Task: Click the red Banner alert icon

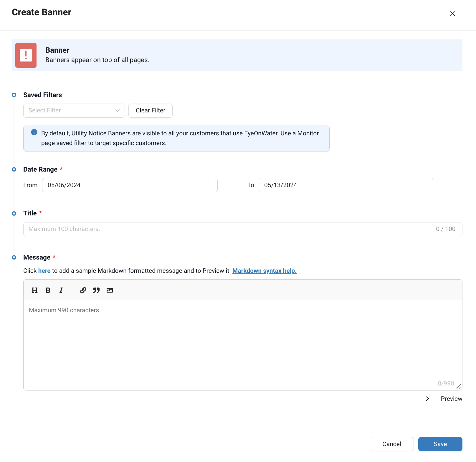Action: 26,55
